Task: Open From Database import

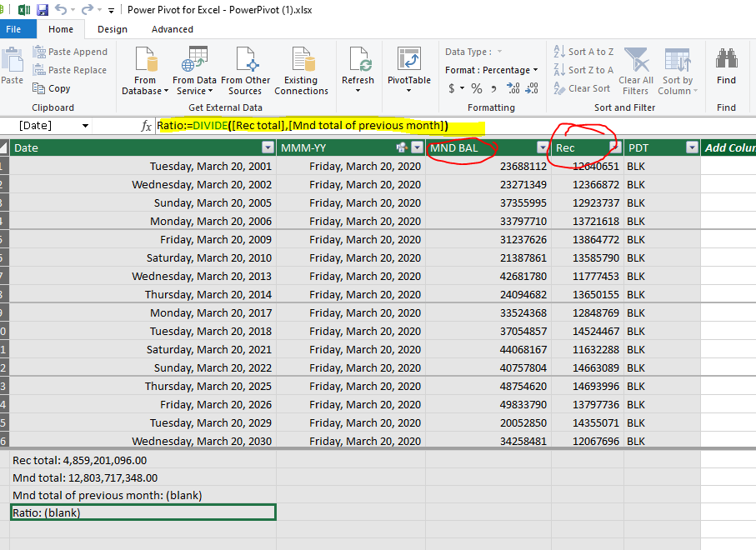Action: coord(145,70)
